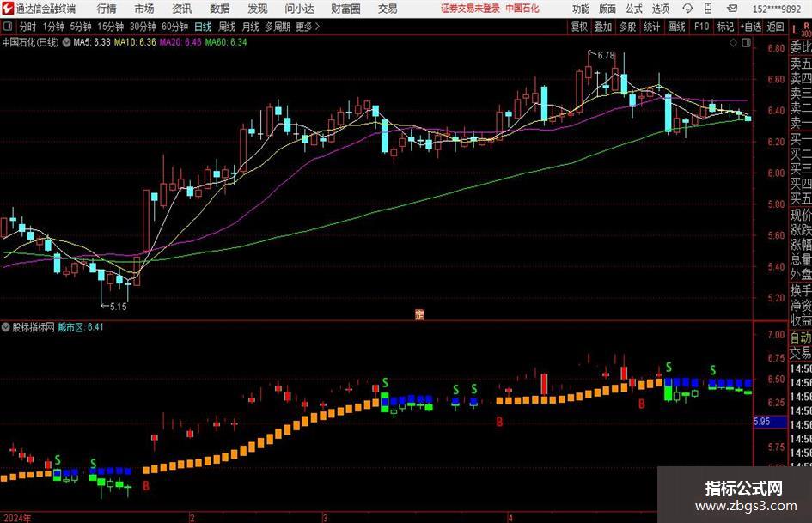
Task: Click the 证券交易未登录 login link
Action: [470, 9]
